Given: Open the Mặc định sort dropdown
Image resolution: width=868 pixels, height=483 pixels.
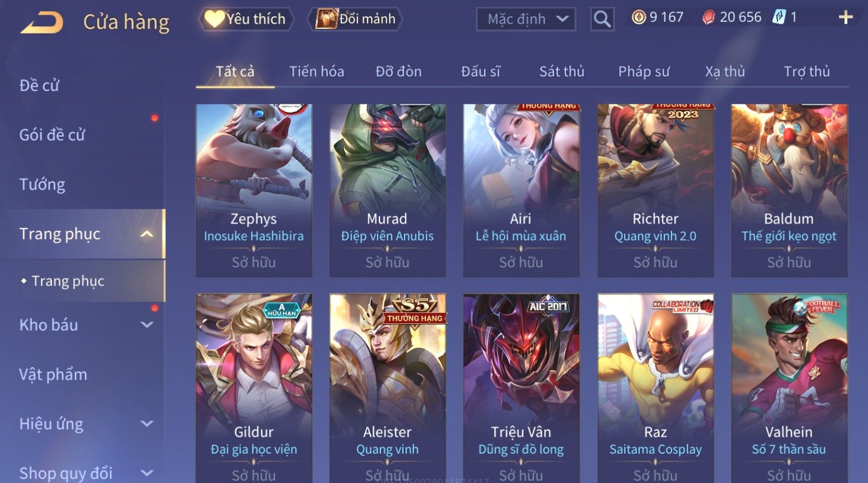Looking at the screenshot, I should coord(526,19).
